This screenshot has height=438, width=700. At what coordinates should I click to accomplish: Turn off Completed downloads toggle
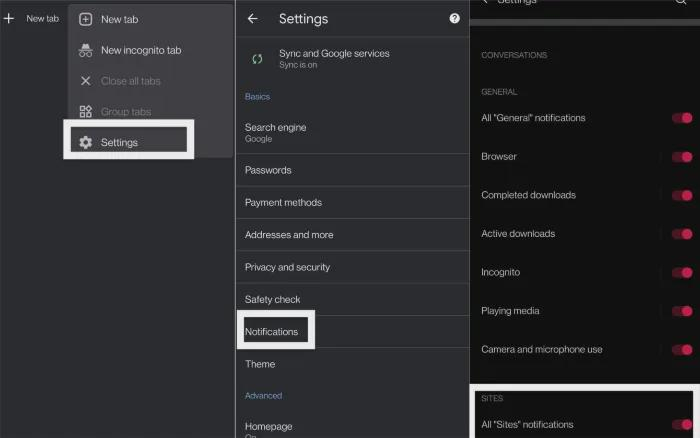click(682, 195)
